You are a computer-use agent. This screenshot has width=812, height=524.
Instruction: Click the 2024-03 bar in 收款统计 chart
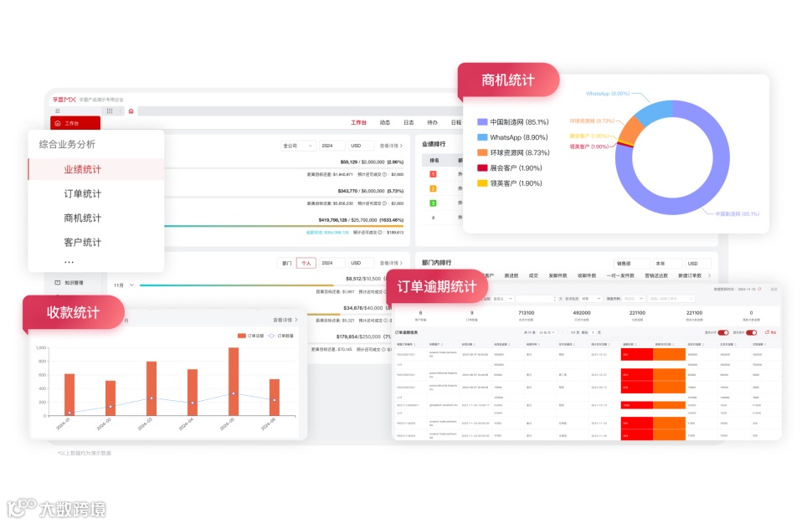pyautogui.click(x=152, y=388)
